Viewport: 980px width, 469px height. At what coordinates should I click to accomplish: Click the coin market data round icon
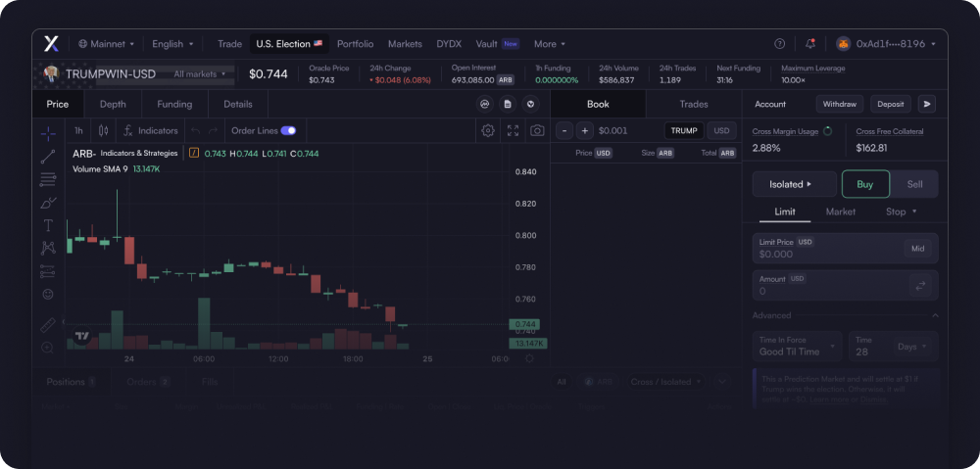pos(484,105)
